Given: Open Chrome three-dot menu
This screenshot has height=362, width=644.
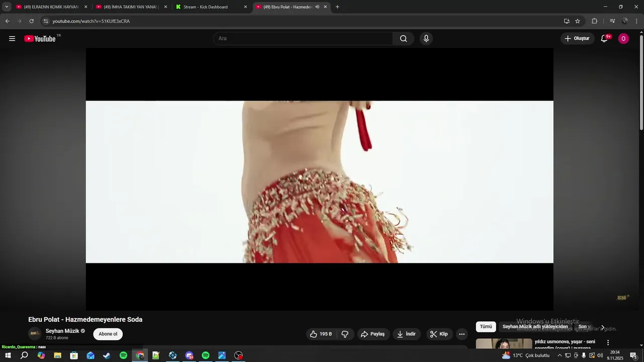Looking at the screenshot, I should pos(637,21).
